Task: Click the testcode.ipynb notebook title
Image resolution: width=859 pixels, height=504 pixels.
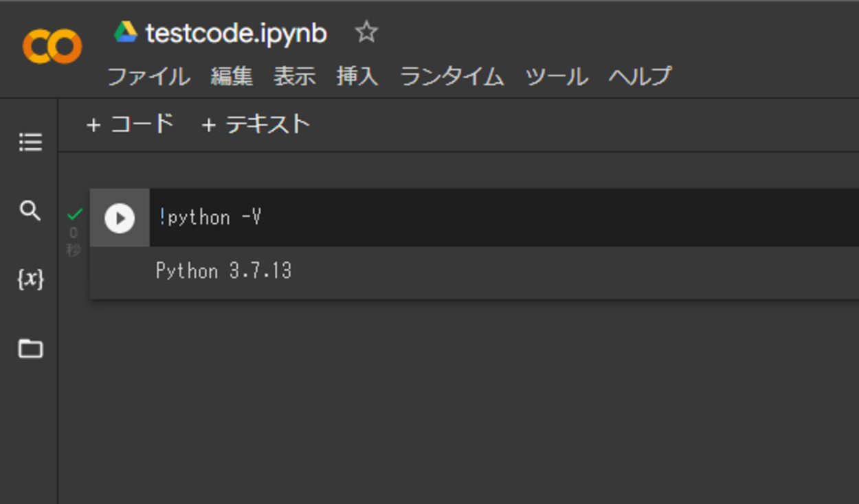Action: [236, 33]
